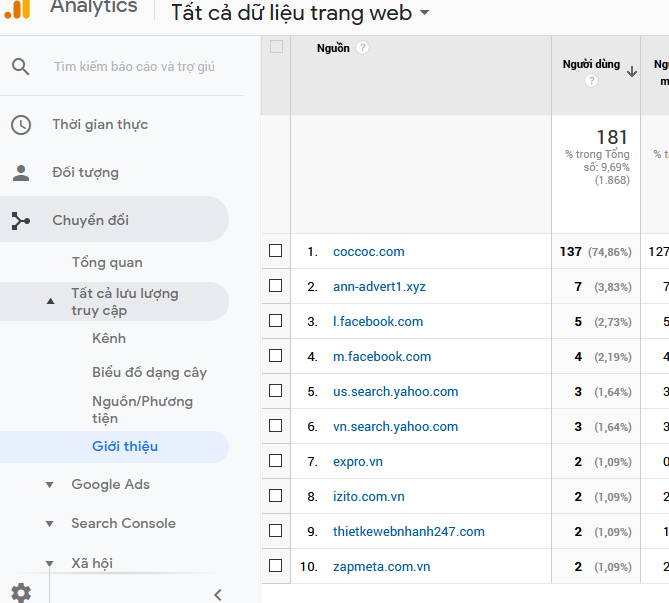669x603 pixels.
Task: Expand the Search Console section
Action: pyautogui.click(x=50, y=524)
